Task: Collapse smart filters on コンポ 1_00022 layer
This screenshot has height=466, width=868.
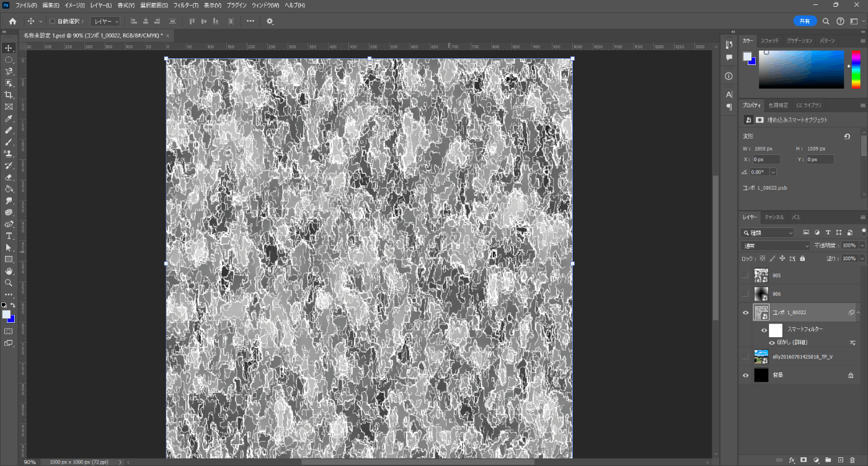Action: (859, 313)
